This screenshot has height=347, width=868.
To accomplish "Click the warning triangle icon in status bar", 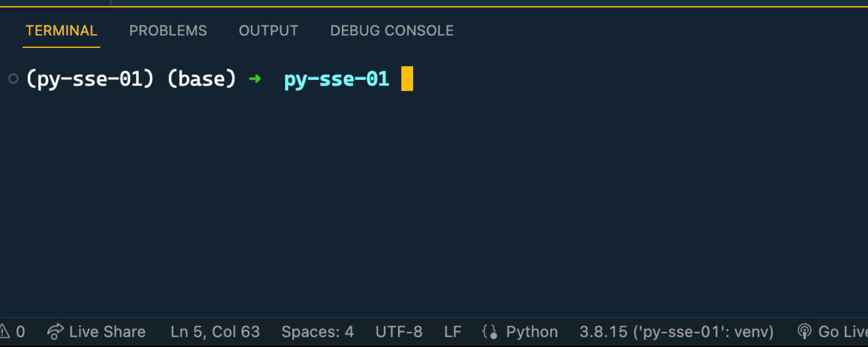I will click(x=5, y=331).
